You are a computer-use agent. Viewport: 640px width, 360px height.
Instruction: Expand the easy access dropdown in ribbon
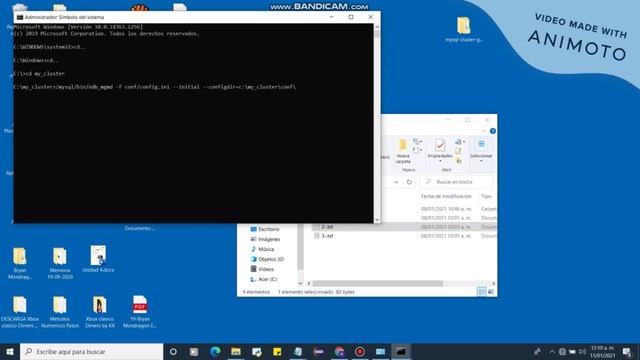coord(417,150)
